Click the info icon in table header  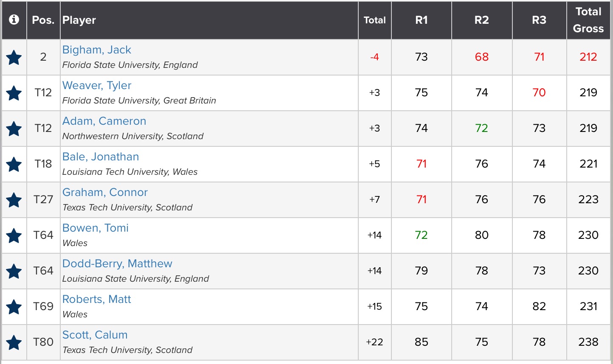tap(14, 20)
